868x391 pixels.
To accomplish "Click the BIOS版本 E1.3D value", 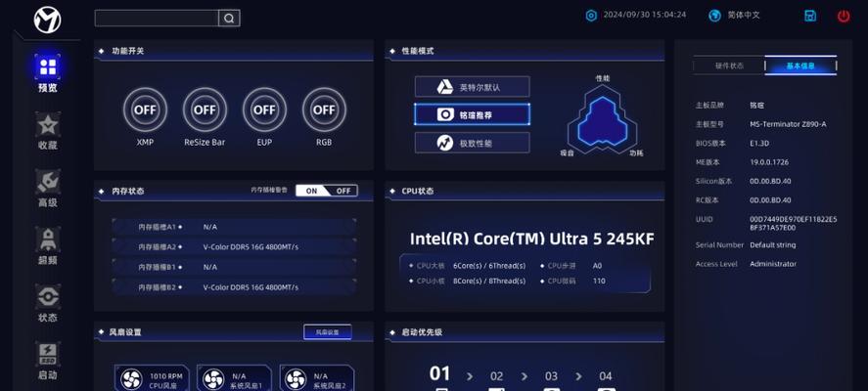I will pos(759,144).
